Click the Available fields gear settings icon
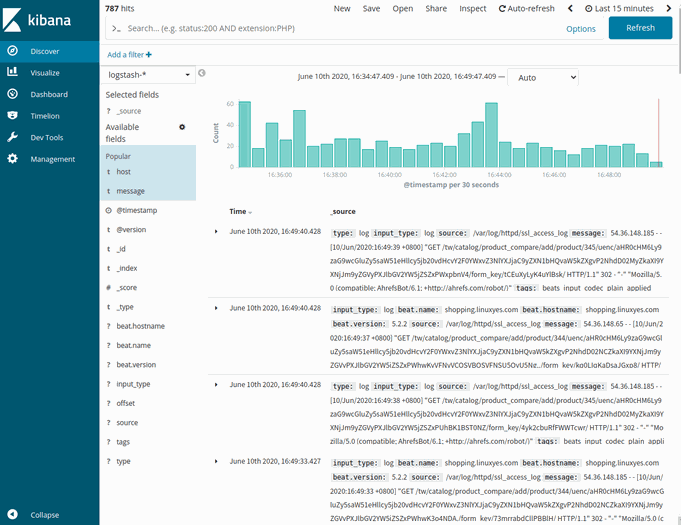The image size is (681, 525). [182, 127]
